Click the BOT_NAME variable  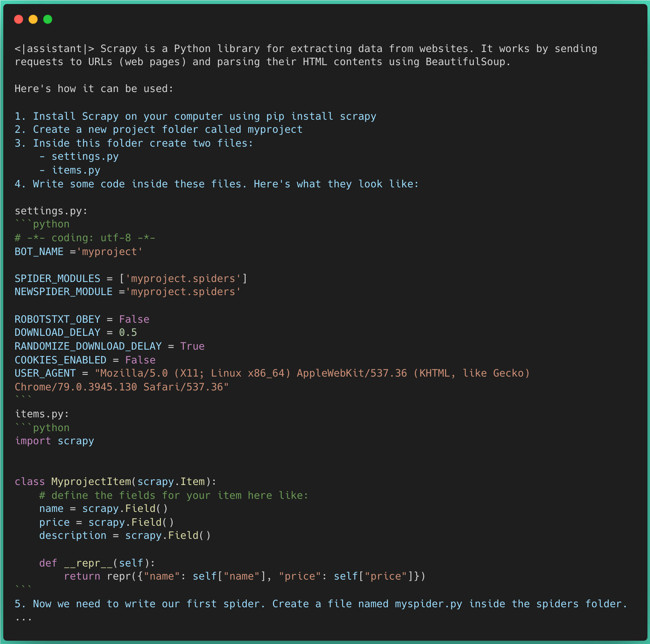click(x=39, y=251)
